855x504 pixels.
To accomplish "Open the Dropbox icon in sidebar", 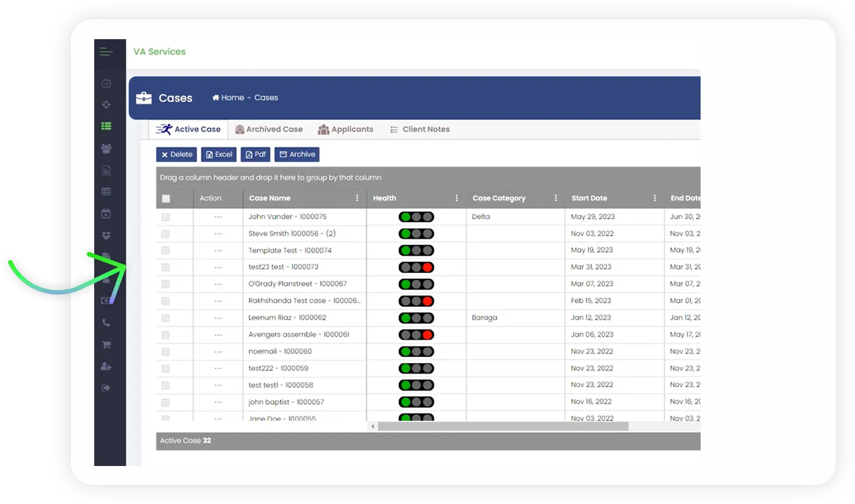I will click(x=106, y=236).
